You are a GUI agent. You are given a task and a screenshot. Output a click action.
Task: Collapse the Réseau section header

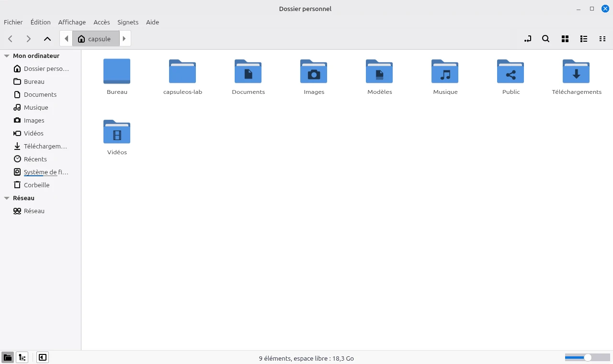click(7, 198)
